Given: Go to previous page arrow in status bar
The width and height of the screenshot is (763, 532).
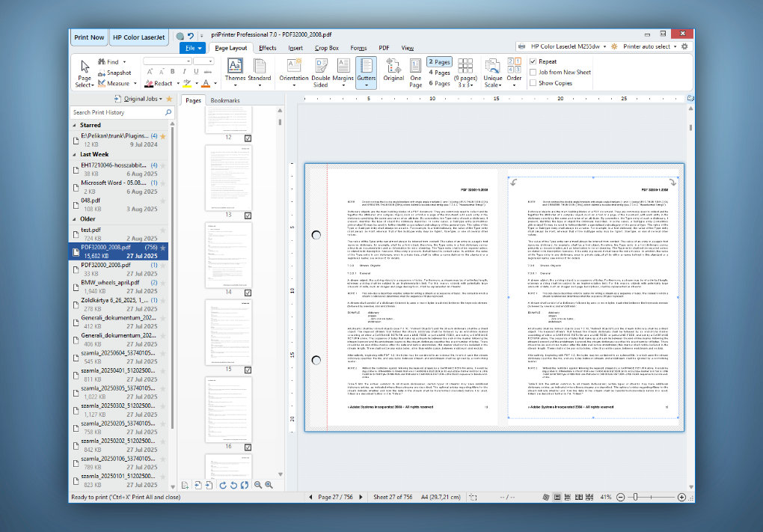Looking at the screenshot, I should 310,497.
